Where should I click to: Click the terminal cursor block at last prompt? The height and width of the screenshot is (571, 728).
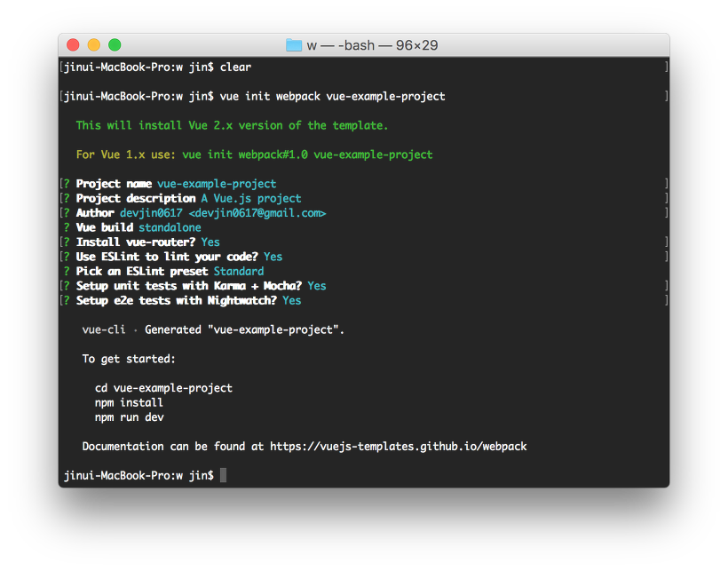click(224, 475)
